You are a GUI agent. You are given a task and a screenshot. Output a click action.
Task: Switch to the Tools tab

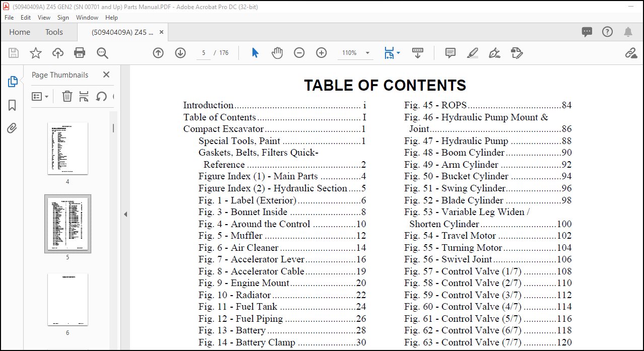pyautogui.click(x=54, y=32)
